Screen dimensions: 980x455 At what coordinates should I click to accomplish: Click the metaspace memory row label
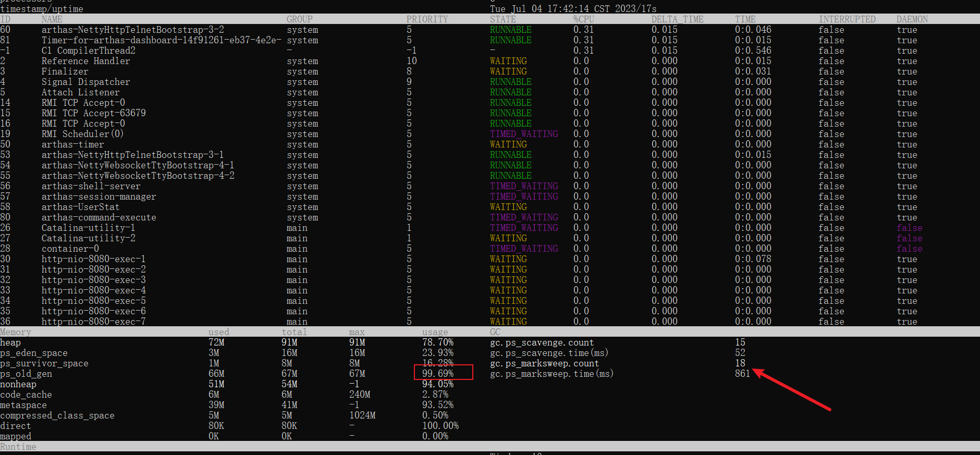point(23,405)
